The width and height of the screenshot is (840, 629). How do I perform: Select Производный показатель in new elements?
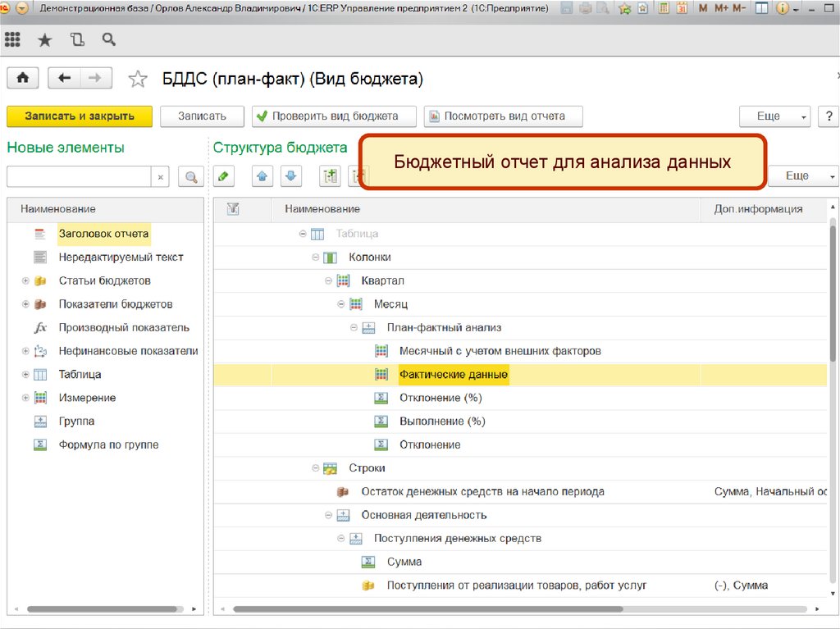[123, 328]
